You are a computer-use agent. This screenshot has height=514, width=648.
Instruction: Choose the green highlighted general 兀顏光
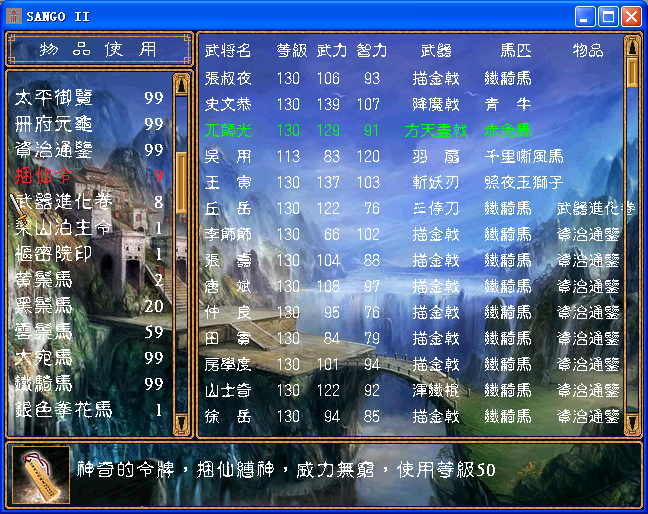tap(228, 131)
